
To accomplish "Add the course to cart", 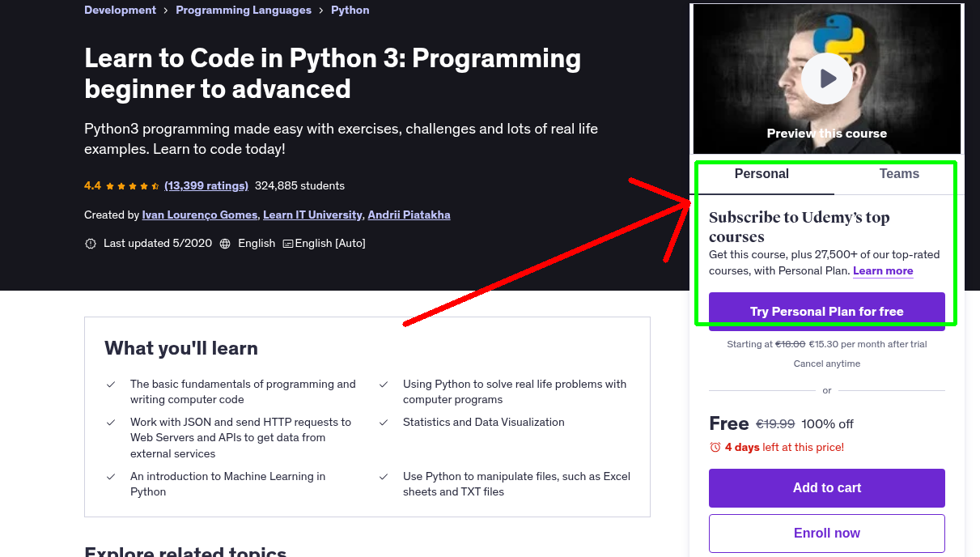I will (827, 488).
